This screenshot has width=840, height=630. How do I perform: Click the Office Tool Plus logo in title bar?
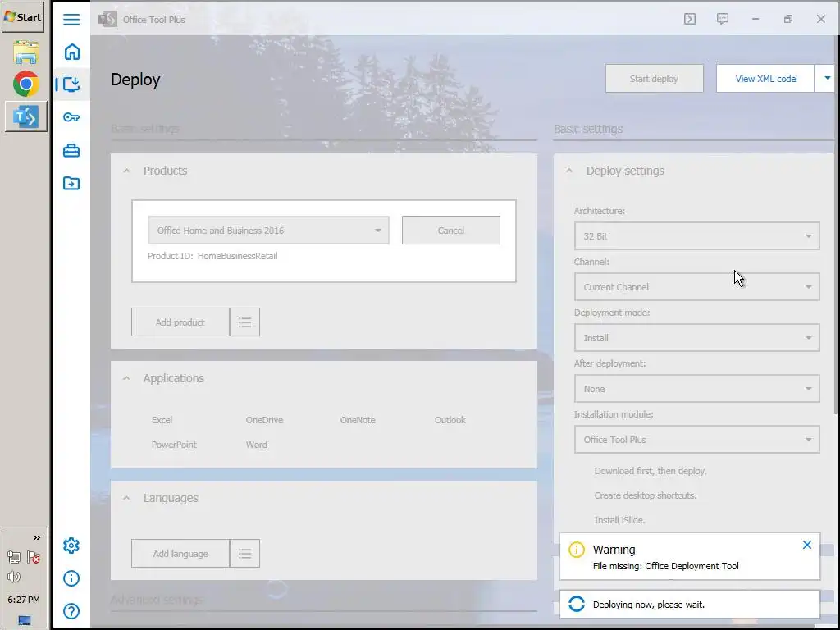pos(107,20)
